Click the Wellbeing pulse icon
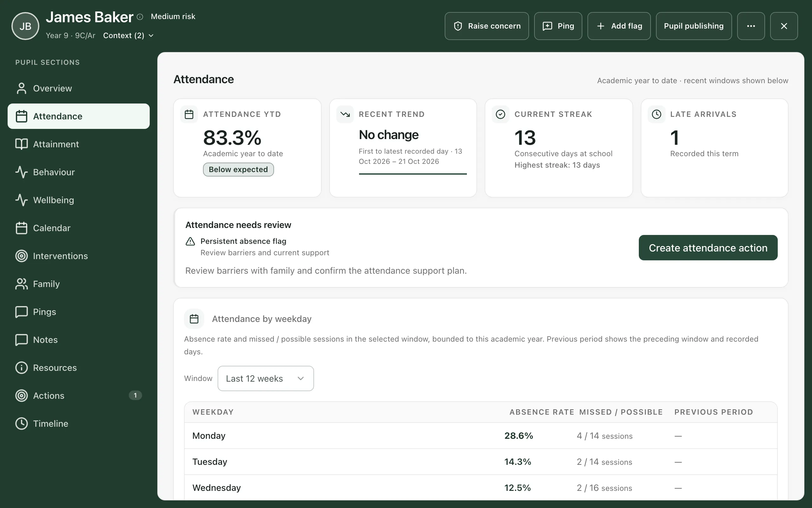Viewport: 812px width, 508px height. pos(22,200)
